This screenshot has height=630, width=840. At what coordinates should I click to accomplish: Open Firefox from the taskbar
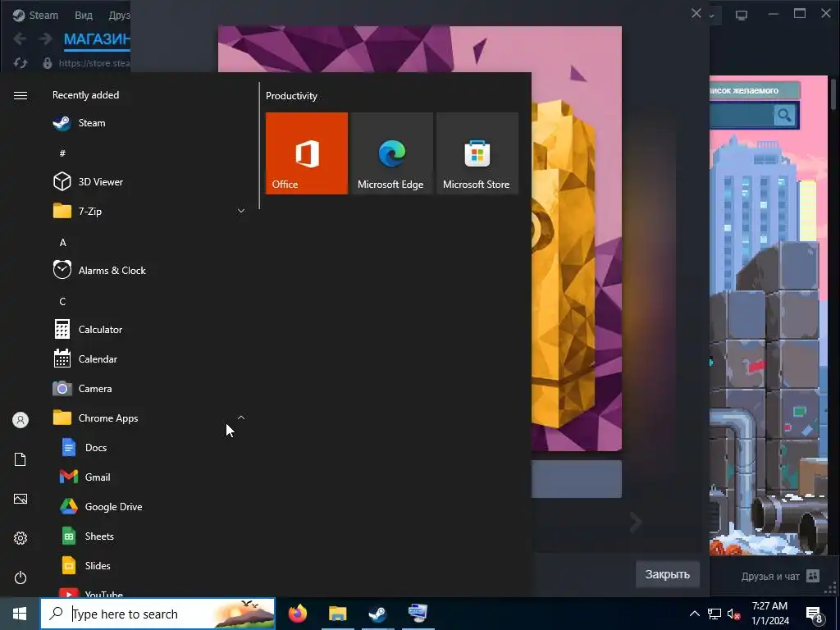tap(298, 614)
